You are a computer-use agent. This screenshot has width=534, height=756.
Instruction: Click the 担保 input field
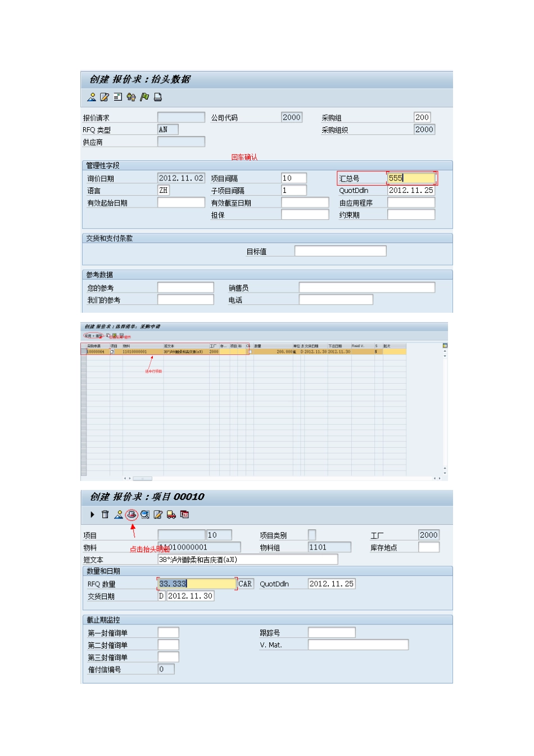[x=305, y=214]
